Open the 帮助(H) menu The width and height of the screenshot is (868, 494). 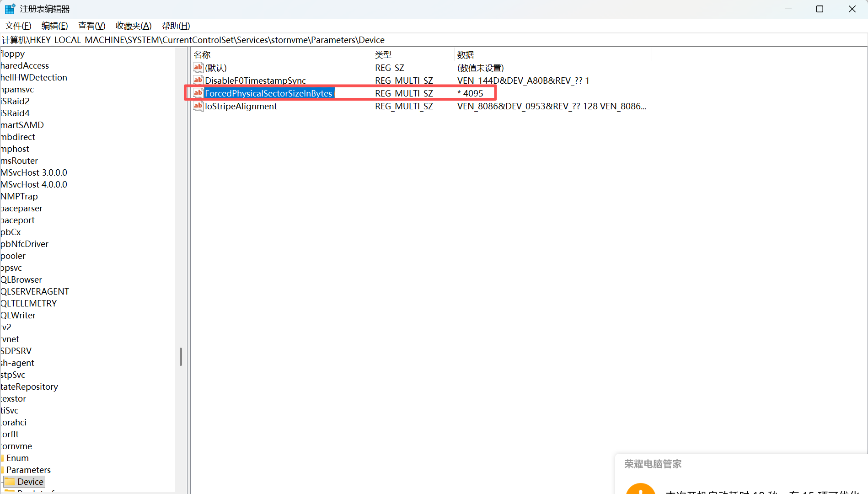click(x=176, y=26)
